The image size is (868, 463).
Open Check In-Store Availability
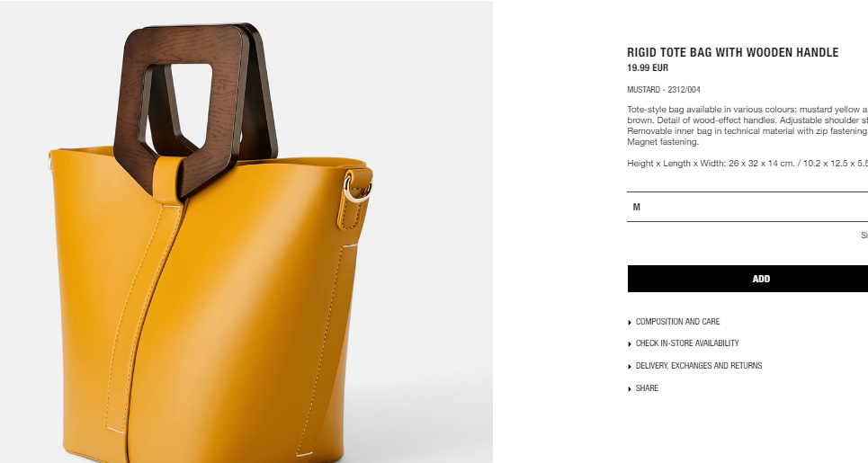pos(687,343)
